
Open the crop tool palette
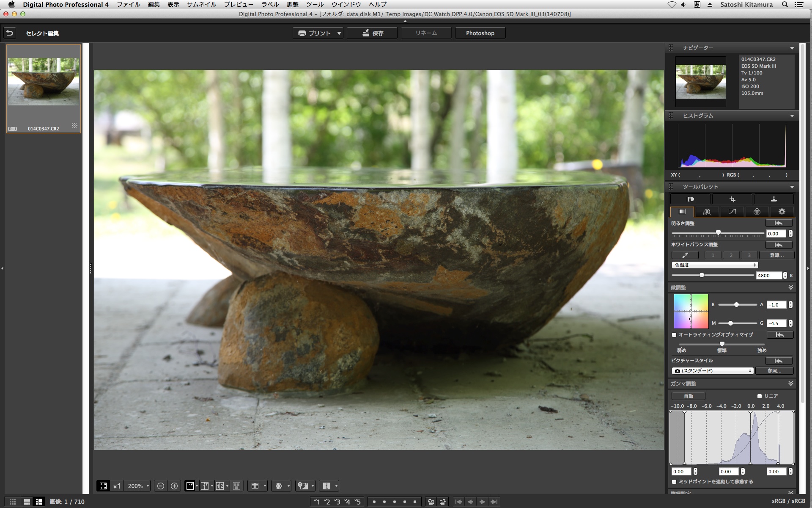coord(732,199)
